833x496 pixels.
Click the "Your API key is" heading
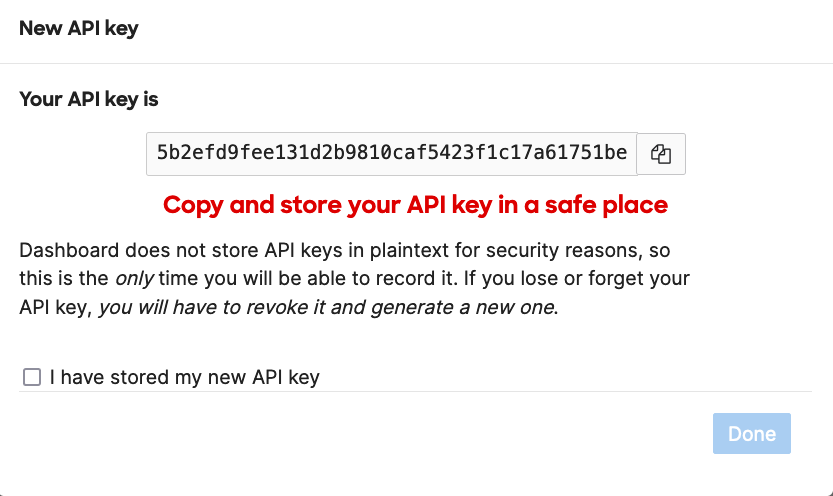89,100
